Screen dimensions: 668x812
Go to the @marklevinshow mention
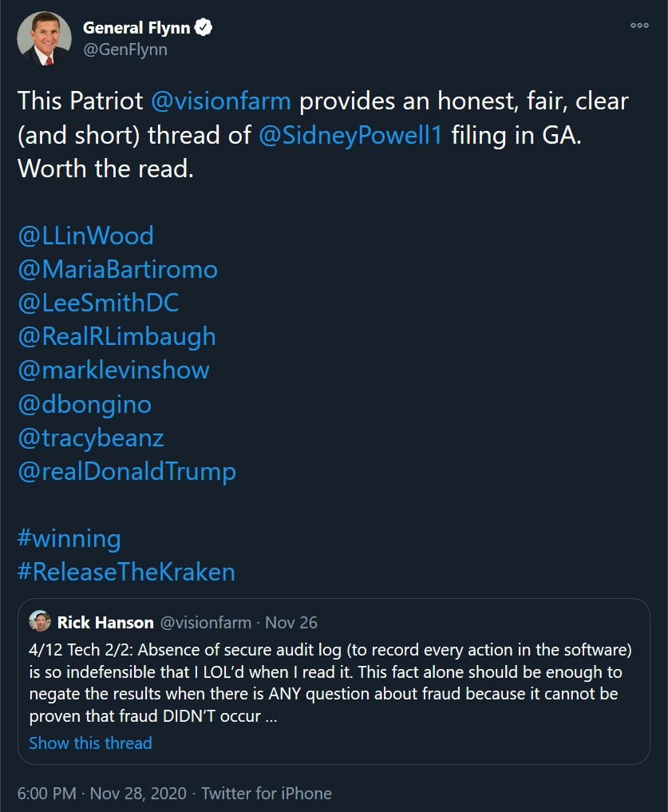(x=113, y=370)
